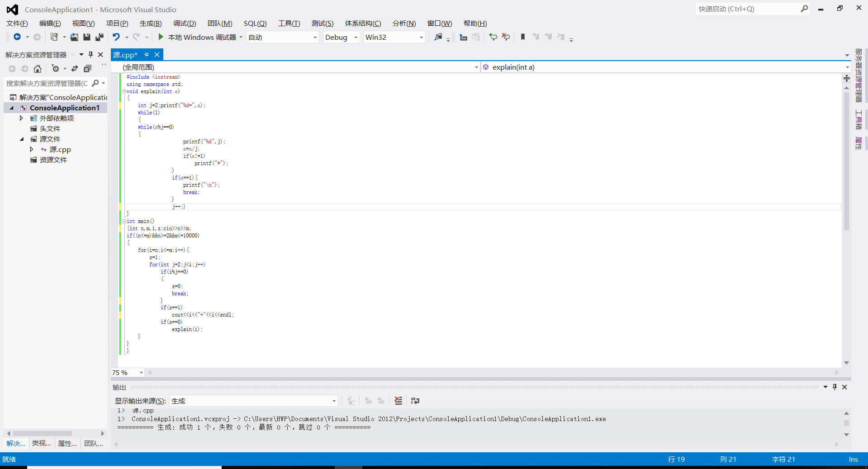Image resolution: width=868 pixels, height=469 pixels.
Task: Open Solution Explorer window position dropdown
Action: (81, 55)
